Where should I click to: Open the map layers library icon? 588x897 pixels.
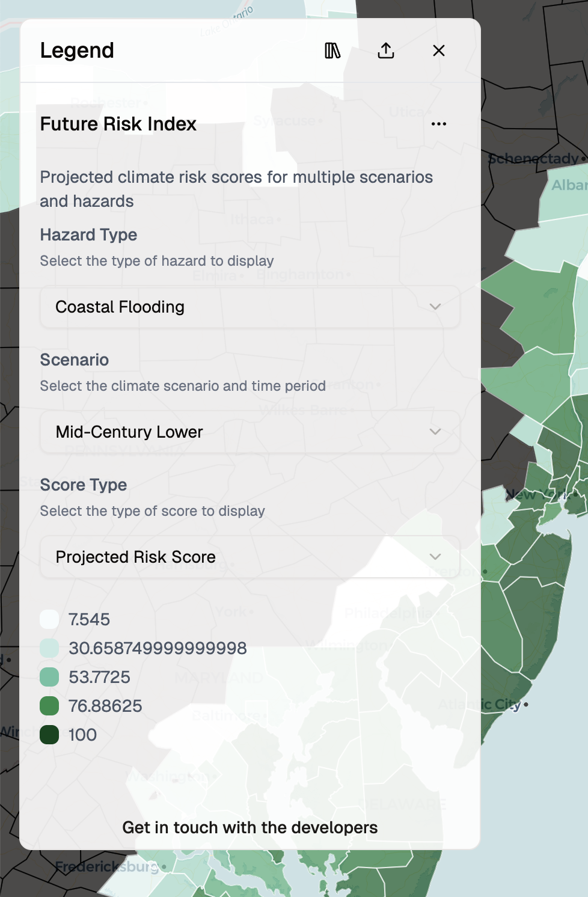coord(331,51)
